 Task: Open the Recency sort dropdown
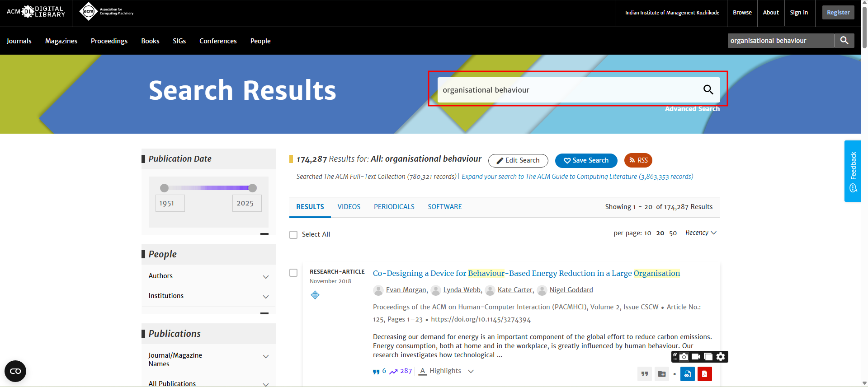pos(701,233)
